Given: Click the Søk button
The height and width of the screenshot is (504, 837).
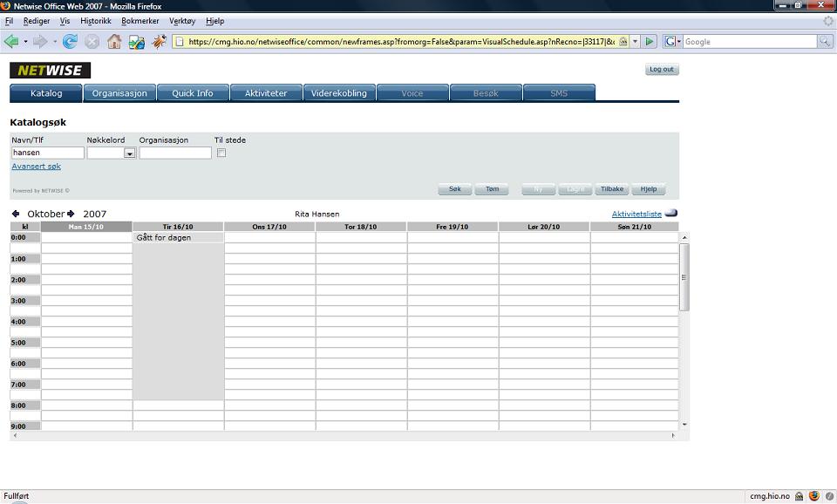Looking at the screenshot, I should click(455, 189).
